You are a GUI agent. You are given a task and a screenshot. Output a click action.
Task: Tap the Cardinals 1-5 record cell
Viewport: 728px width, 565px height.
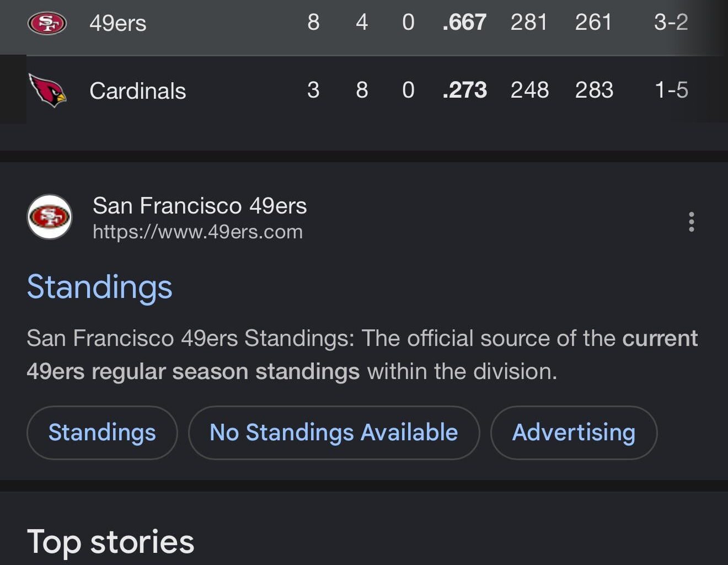(x=671, y=90)
